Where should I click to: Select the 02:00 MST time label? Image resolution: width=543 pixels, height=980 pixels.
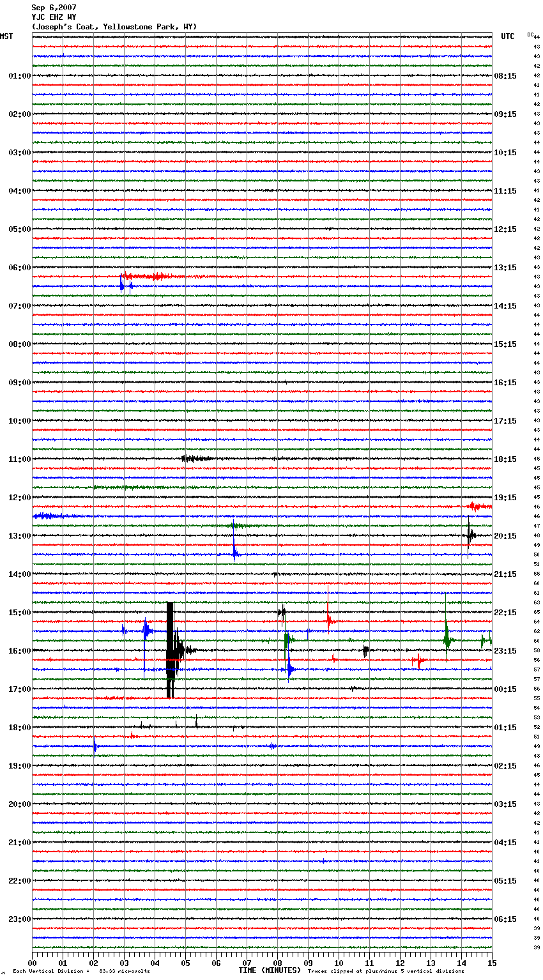tap(19, 114)
